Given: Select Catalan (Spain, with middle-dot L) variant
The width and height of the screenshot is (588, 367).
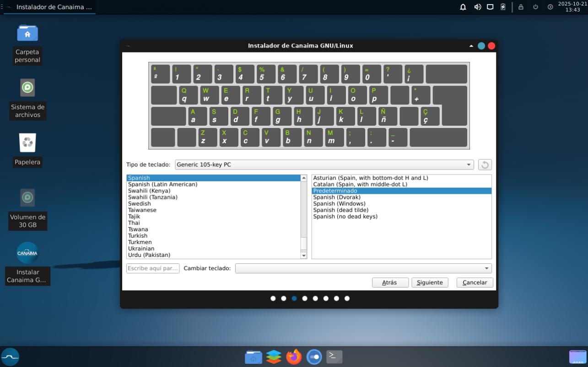Looking at the screenshot, I should coord(360,185).
